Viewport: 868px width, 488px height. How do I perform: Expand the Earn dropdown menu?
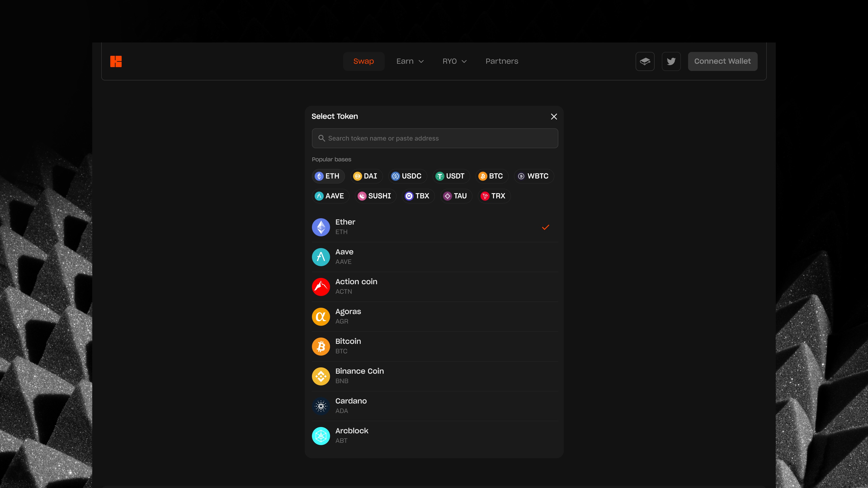click(410, 61)
